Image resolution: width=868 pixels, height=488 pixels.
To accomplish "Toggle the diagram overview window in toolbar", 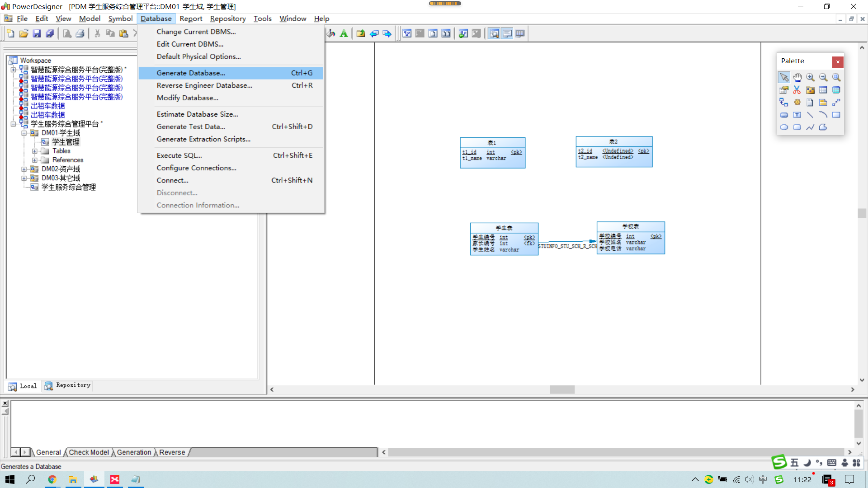I will [494, 33].
